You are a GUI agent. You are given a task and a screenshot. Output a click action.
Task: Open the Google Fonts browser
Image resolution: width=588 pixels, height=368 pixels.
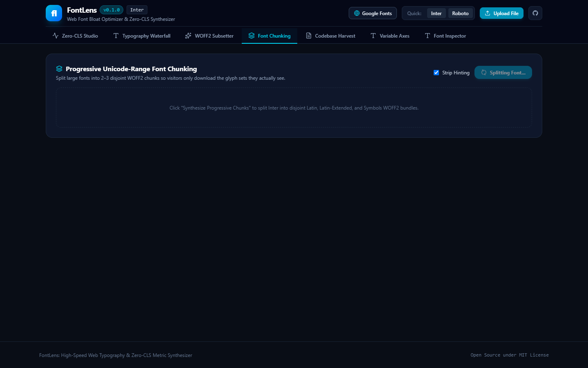(x=373, y=13)
